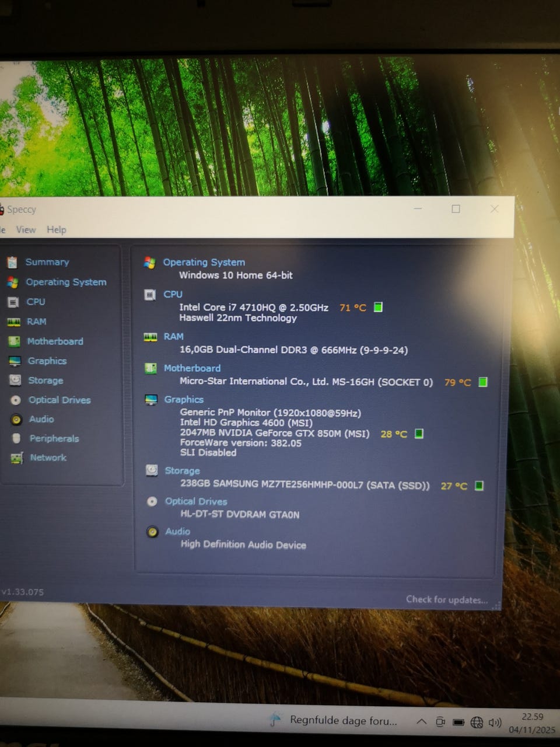Screen dimensions: 560x747
Task: Click the volume speaker icon in the tray
Action: 495,722
